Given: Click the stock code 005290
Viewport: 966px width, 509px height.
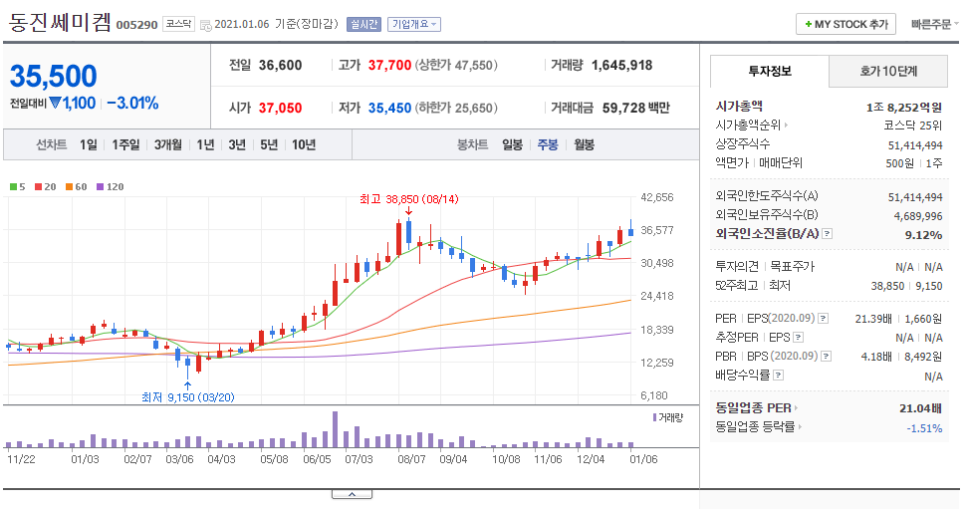Looking at the screenshot, I should click(137, 25).
